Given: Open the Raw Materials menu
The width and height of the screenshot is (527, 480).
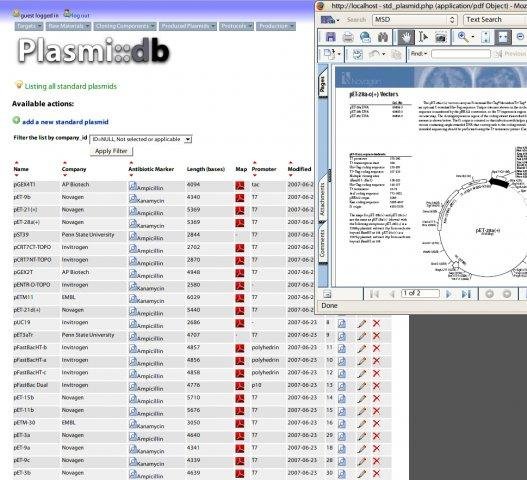Looking at the screenshot, I should pyautogui.click(x=68, y=26).
